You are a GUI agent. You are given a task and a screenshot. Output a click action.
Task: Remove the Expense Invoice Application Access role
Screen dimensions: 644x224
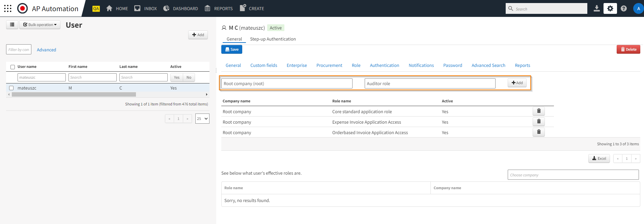(x=539, y=122)
